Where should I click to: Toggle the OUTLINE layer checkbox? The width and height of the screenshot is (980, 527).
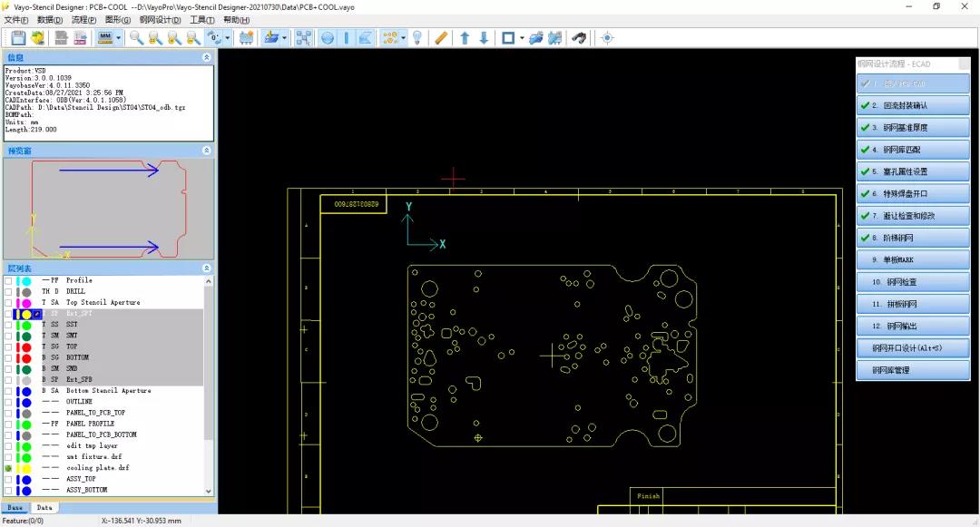[8, 402]
